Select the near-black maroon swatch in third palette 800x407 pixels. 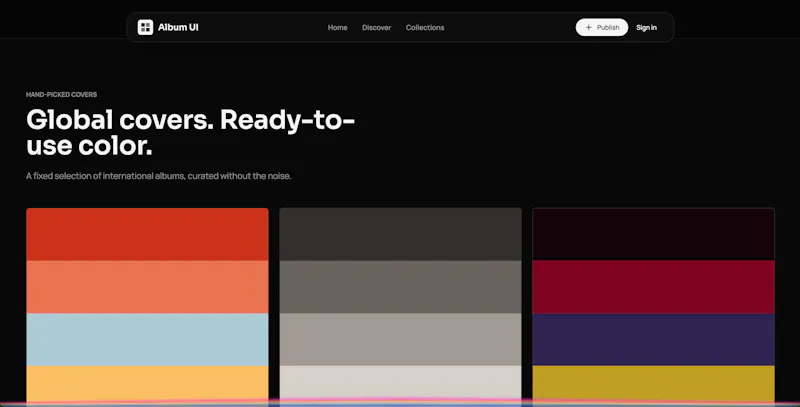654,234
